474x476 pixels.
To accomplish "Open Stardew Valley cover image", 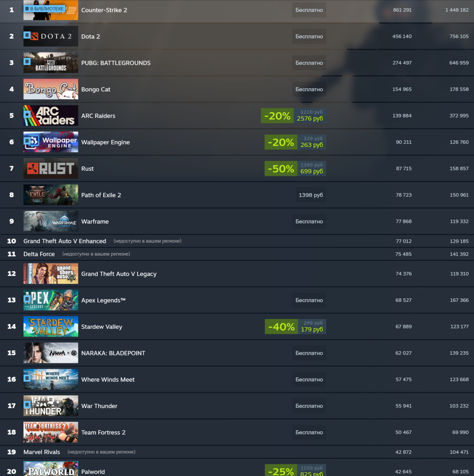I will (x=51, y=327).
